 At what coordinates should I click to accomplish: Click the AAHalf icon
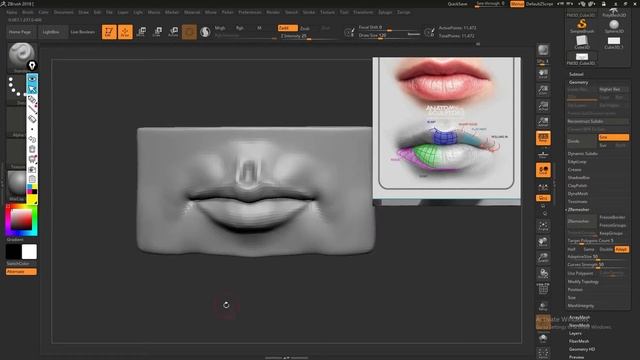coord(543,122)
